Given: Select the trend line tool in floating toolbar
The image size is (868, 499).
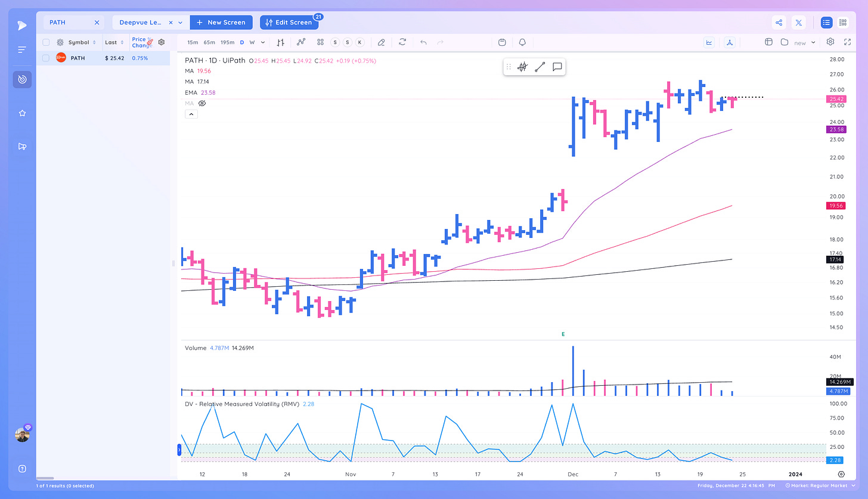Looking at the screenshot, I should 540,67.
